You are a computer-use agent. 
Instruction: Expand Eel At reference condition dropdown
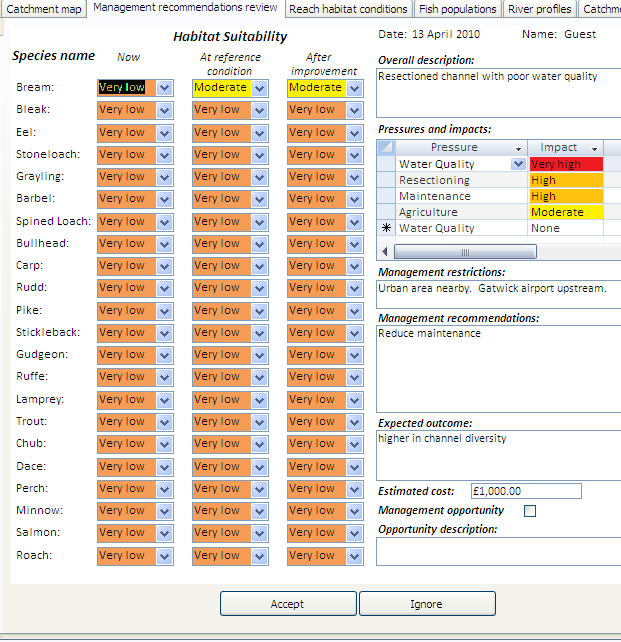[260, 133]
